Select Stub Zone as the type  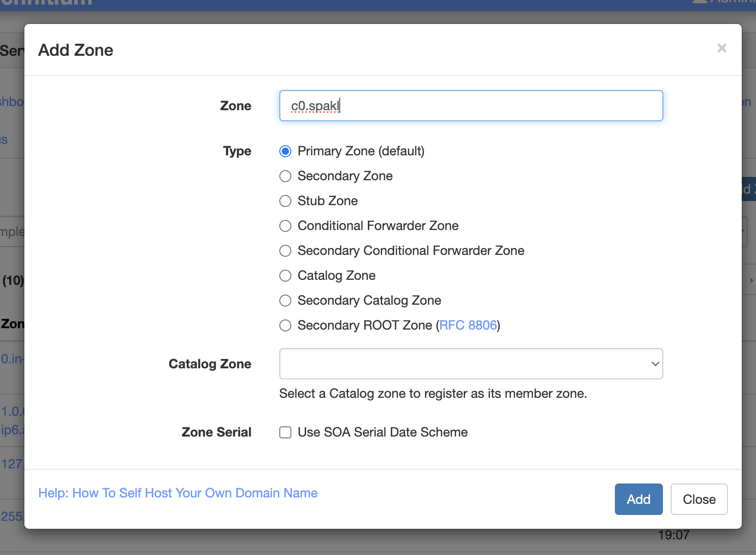[x=285, y=201]
